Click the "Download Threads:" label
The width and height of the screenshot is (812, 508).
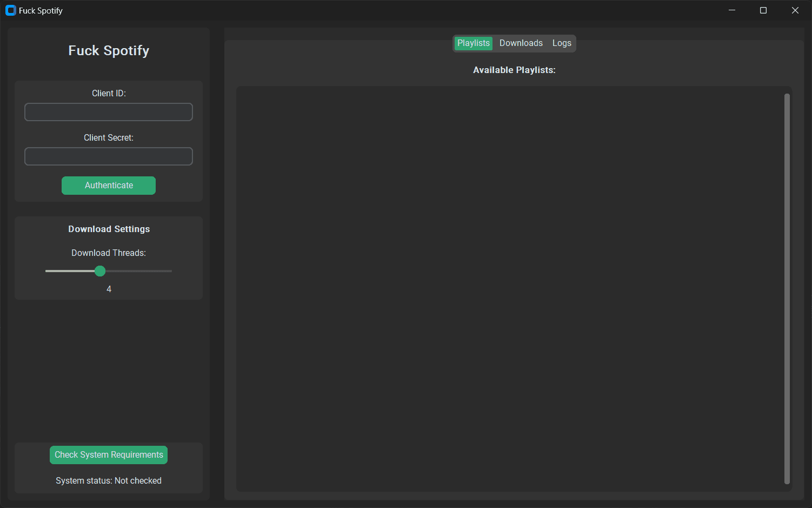pos(109,253)
